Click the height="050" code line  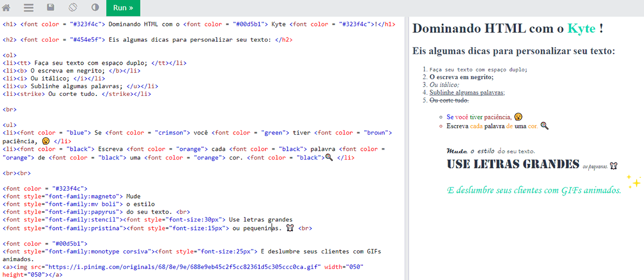(x=32, y=275)
